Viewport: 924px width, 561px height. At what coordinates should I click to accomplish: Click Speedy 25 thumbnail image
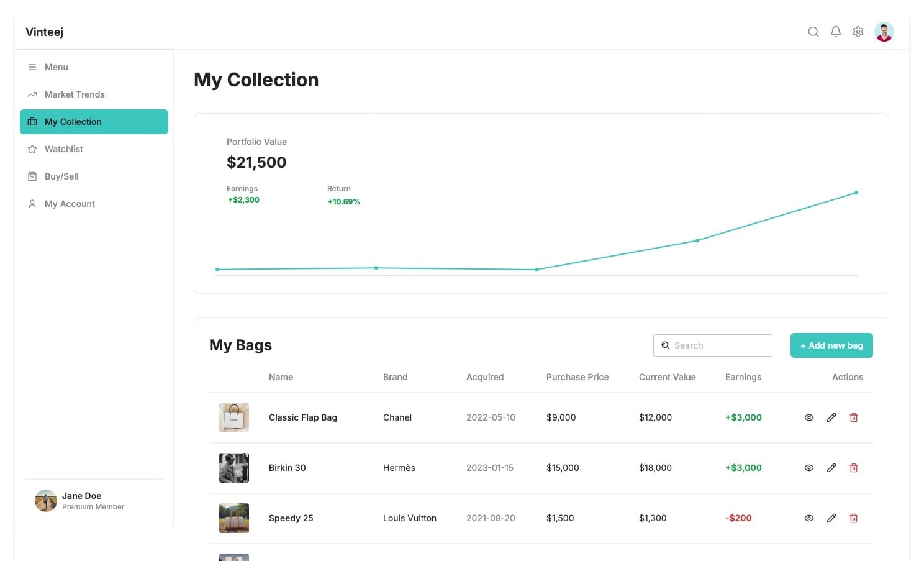click(x=234, y=518)
